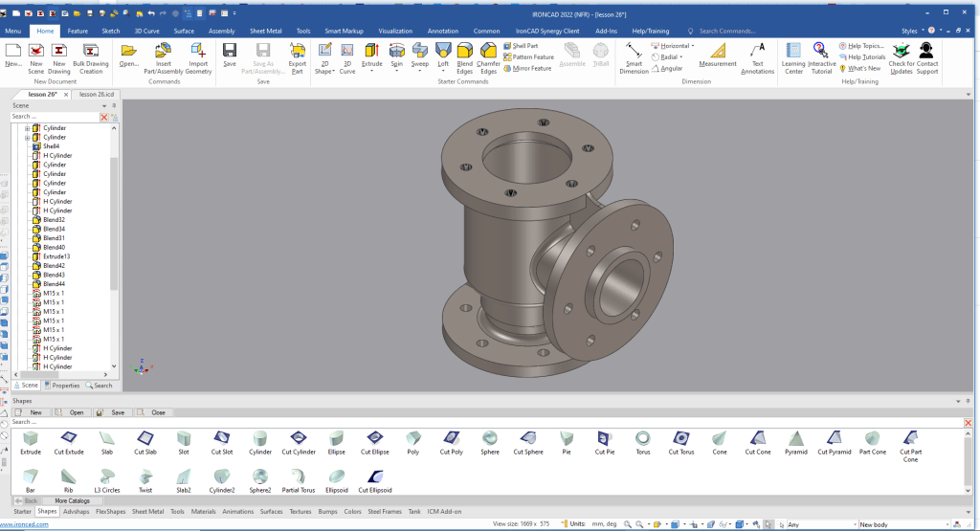Click the Scene search input field
Viewport: 980px width, 531px height.
pos(54,117)
